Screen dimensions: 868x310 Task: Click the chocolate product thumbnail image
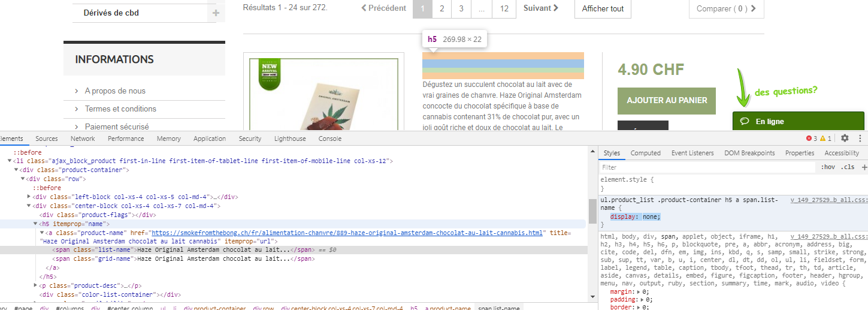tap(323, 93)
